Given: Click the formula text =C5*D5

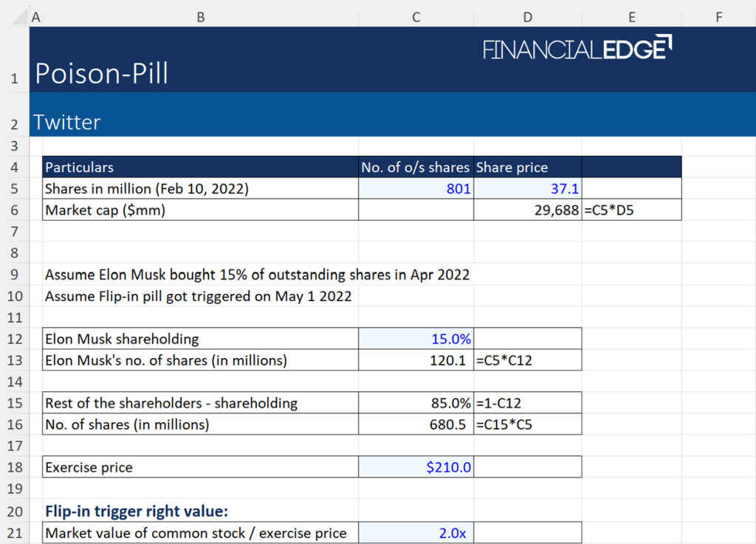Looking at the screenshot, I should (x=611, y=209).
